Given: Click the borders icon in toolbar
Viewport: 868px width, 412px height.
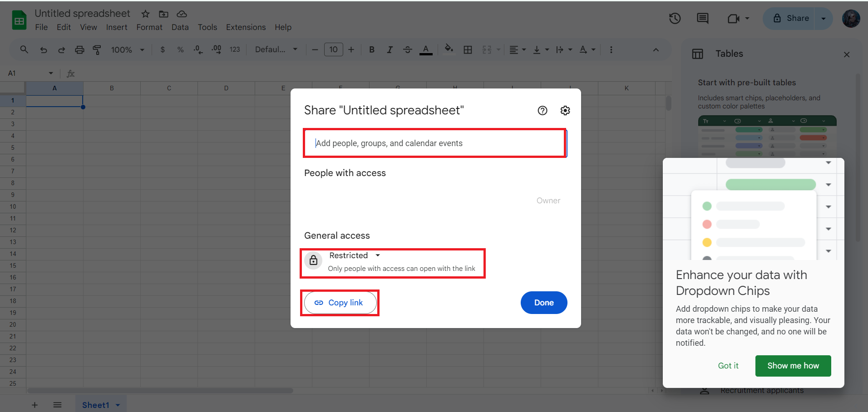Looking at the screenshot, I should pos(468,50).
